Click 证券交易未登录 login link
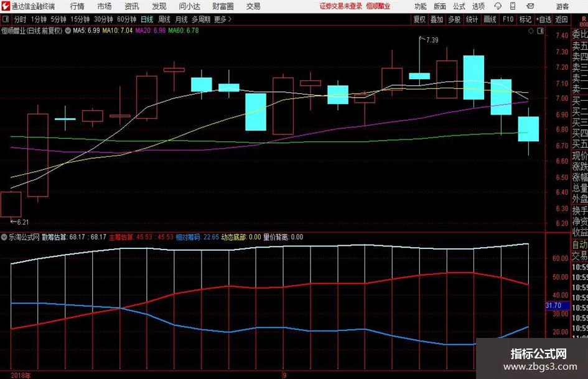The image size is (588, 379). click(x=341, y=6)
